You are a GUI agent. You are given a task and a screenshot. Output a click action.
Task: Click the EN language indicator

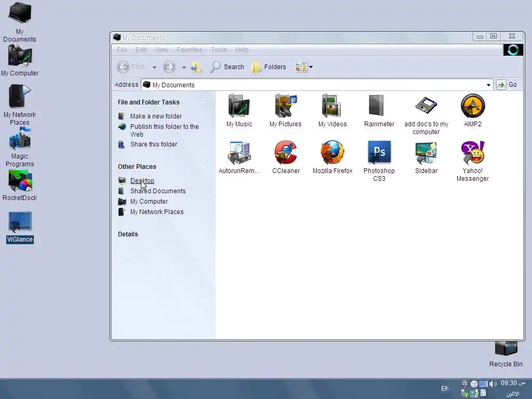click(x=445, y=389)
